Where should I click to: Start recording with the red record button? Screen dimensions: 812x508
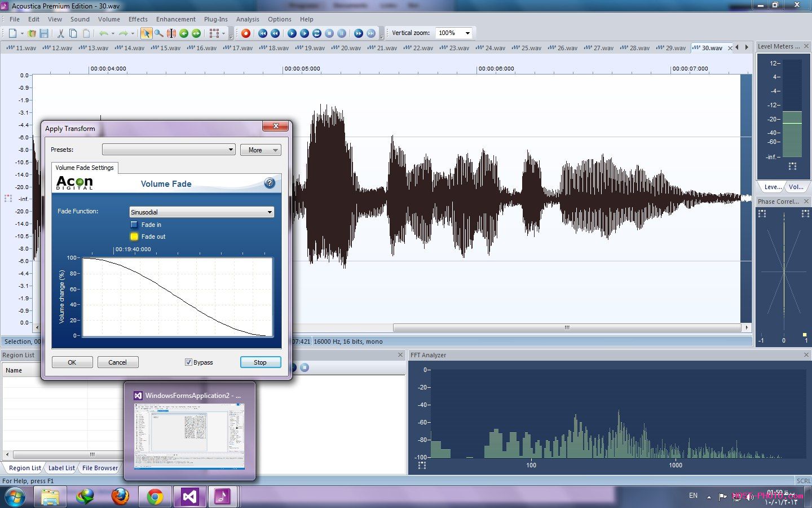coord(245,33)
